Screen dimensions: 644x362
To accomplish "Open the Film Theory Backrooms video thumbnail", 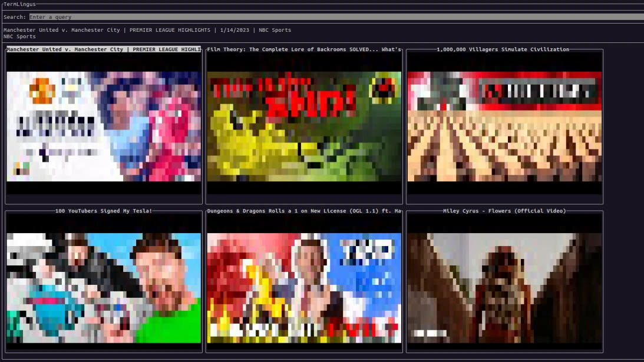I will pyautogui.click(x=304, y=127).
